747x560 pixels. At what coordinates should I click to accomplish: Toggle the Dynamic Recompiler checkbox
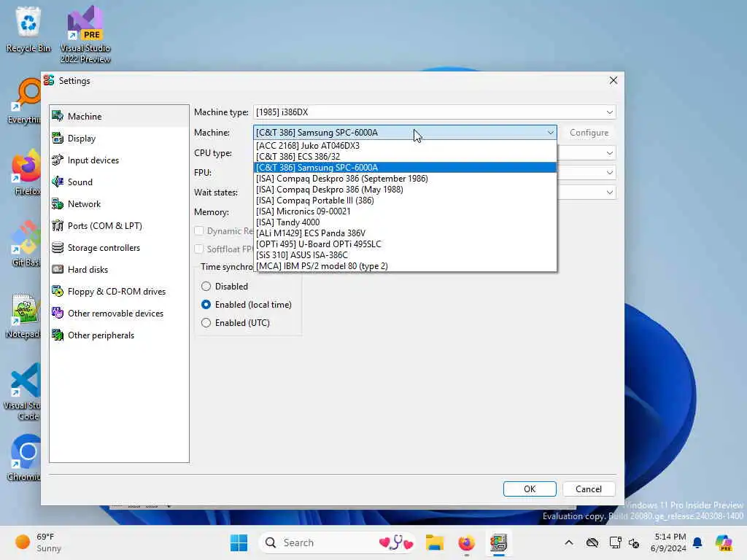pyautogui.click(x=198, y=230)
